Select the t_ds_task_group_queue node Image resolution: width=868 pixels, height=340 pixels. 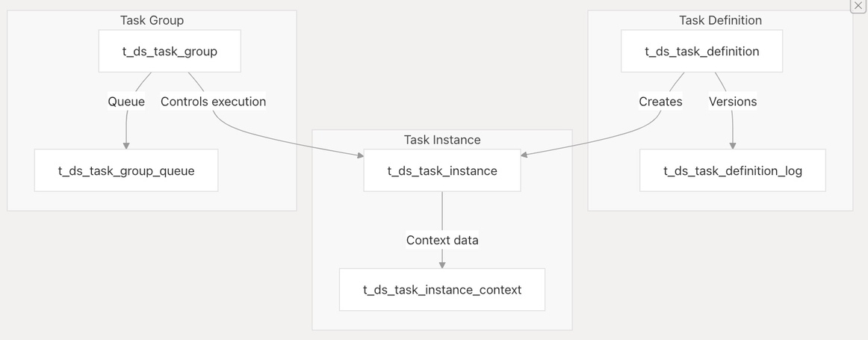(x=126, y=170)
